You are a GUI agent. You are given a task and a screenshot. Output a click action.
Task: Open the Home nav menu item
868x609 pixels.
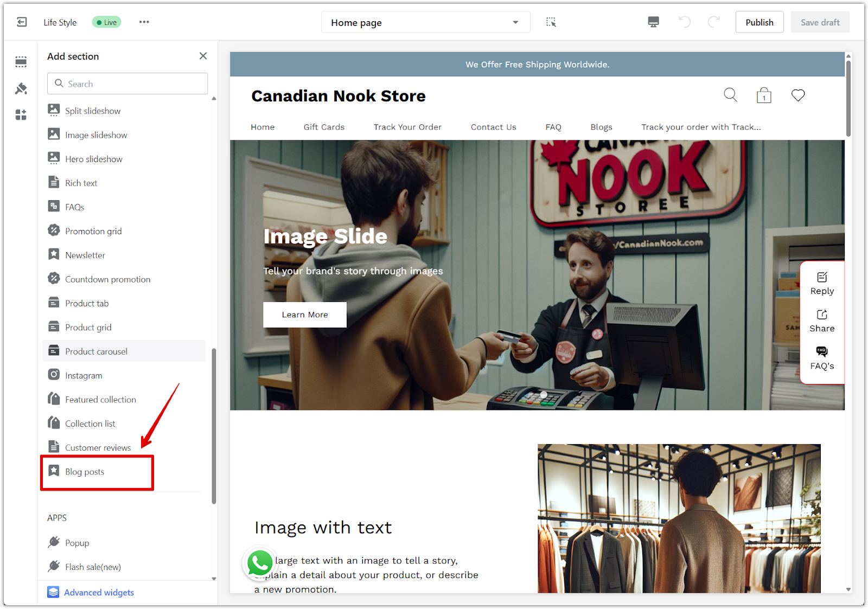point(263,127)
